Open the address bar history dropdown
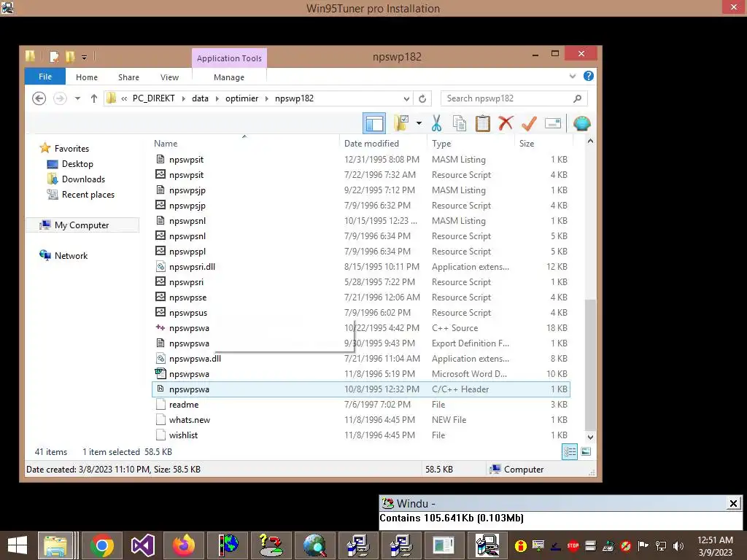Viewport: 747px width, 560px height. [x=406, y=98]
